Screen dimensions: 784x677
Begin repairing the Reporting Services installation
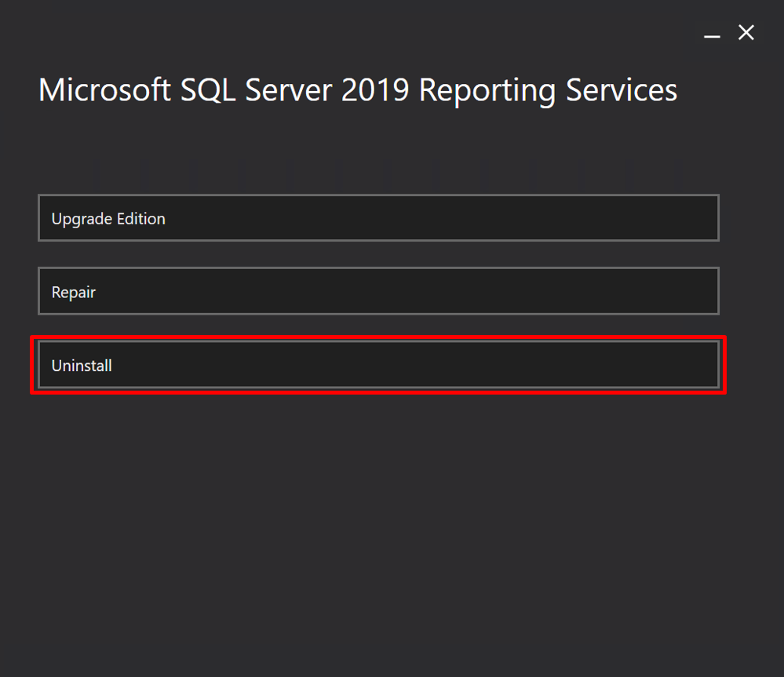(x=378, y=291)
